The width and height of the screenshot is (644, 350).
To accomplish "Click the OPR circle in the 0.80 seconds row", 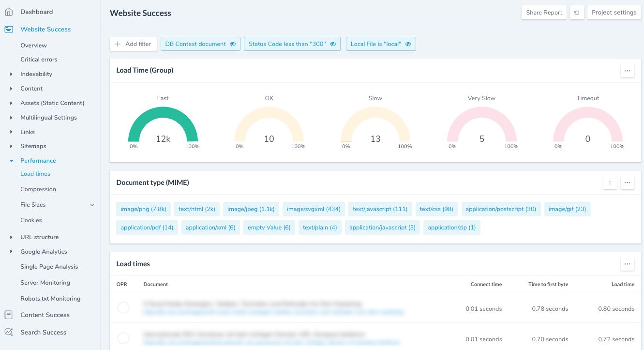I will click(123, 307).
